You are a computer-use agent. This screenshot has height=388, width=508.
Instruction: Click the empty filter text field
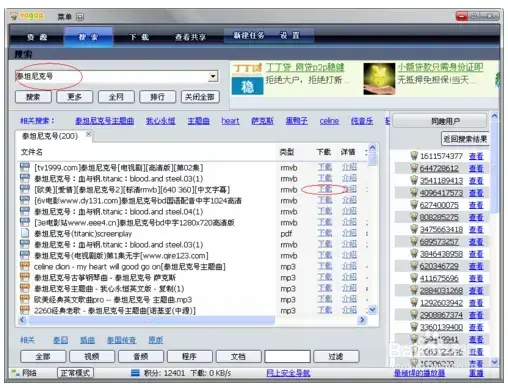(287, 356)
